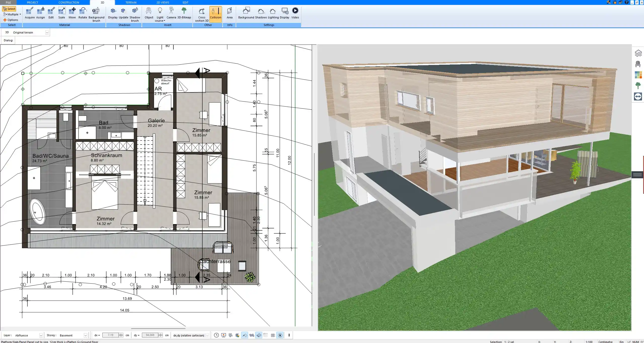Click the Multiple selection button
The width and height of the screenshot is (644, 343).
click(12, 14)
